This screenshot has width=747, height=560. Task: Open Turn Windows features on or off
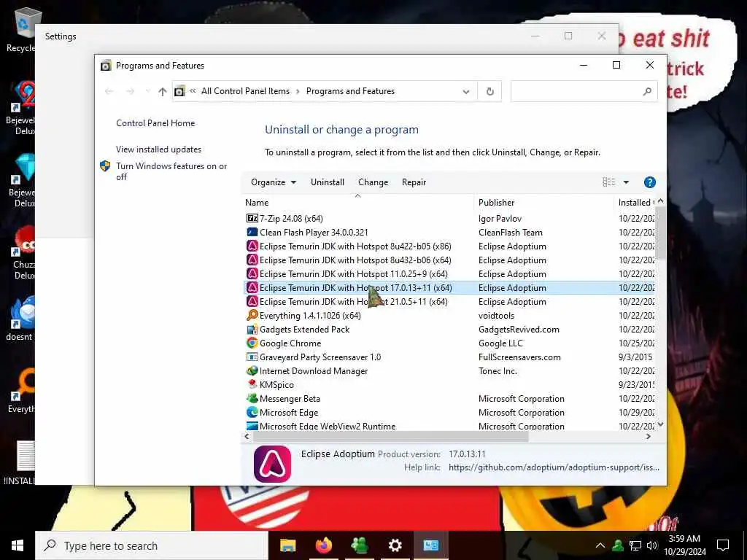pyautogui.click(x=171, y=171)
